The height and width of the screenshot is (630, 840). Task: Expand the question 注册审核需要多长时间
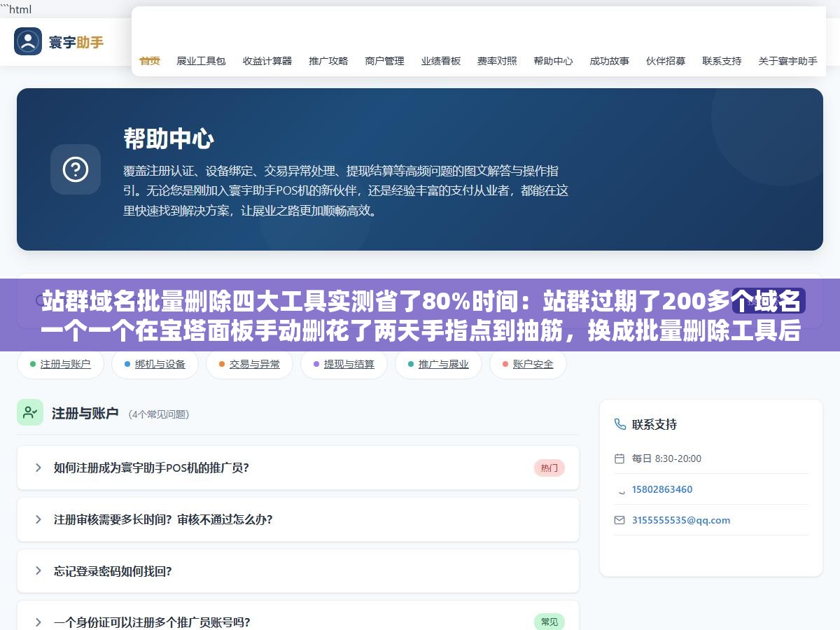(x=298, y=519)
